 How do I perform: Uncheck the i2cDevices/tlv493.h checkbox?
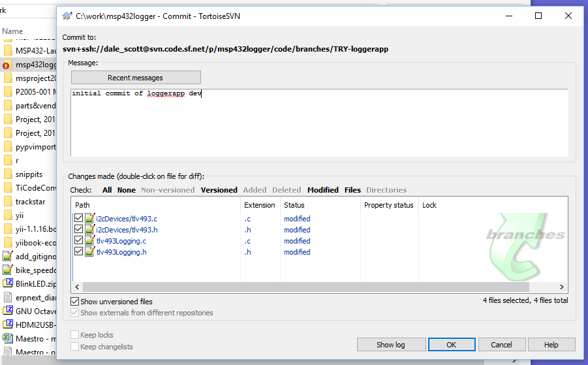(x=78, y=229)
